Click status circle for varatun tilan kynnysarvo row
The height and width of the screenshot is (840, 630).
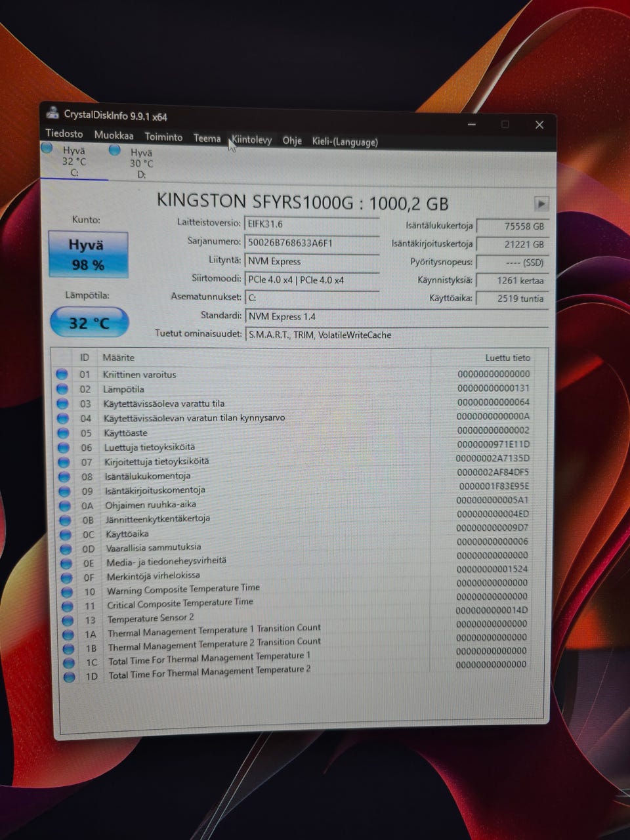pos(63,418)
